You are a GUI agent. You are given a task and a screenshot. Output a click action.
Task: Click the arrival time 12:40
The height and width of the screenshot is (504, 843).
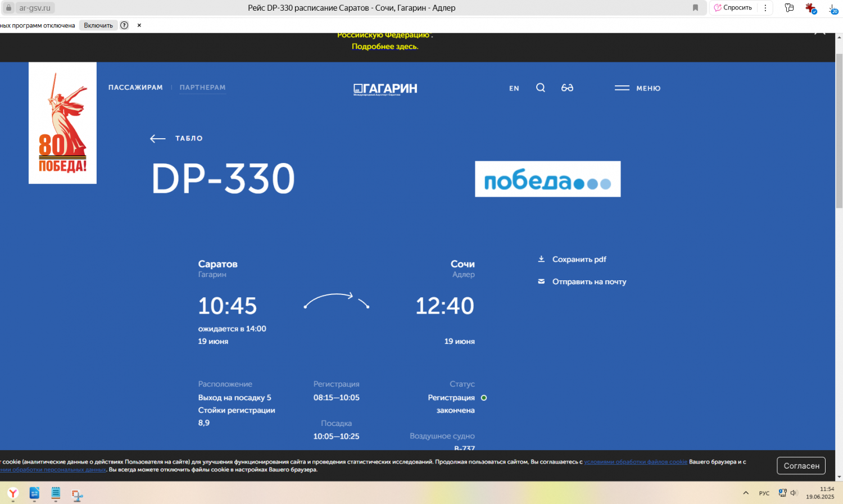tap(445, 306)
